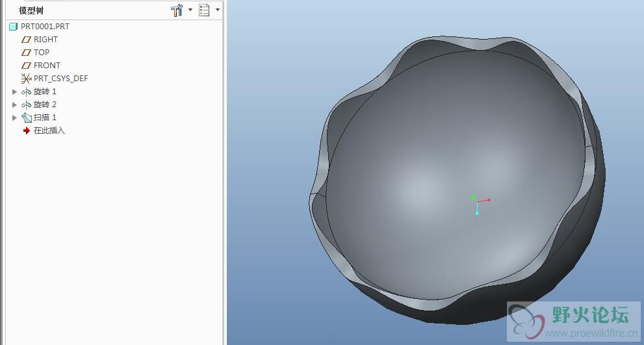Click the FRONT plane icon

coord(26,66)
